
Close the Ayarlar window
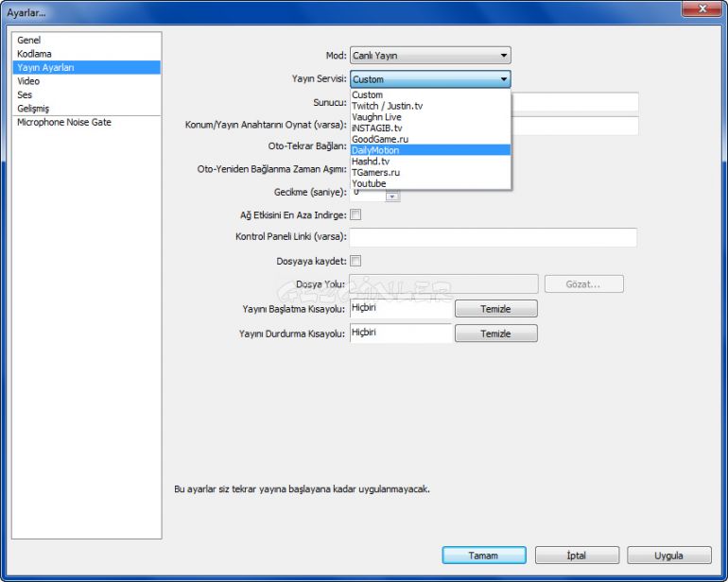point(702,9)
